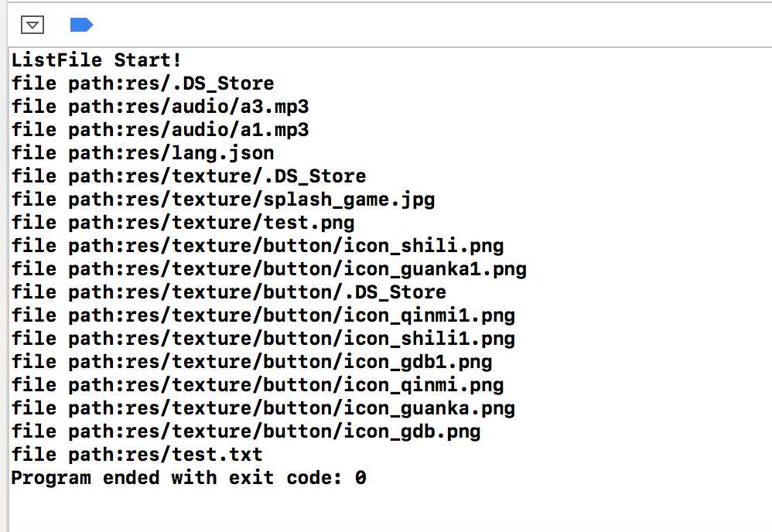
Task: Click the icon_guanka.png path line
Action: pos(264,408)
